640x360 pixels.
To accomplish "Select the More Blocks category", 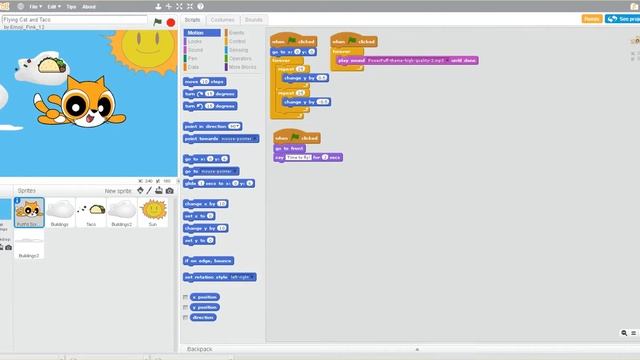I will coord(242,67).
